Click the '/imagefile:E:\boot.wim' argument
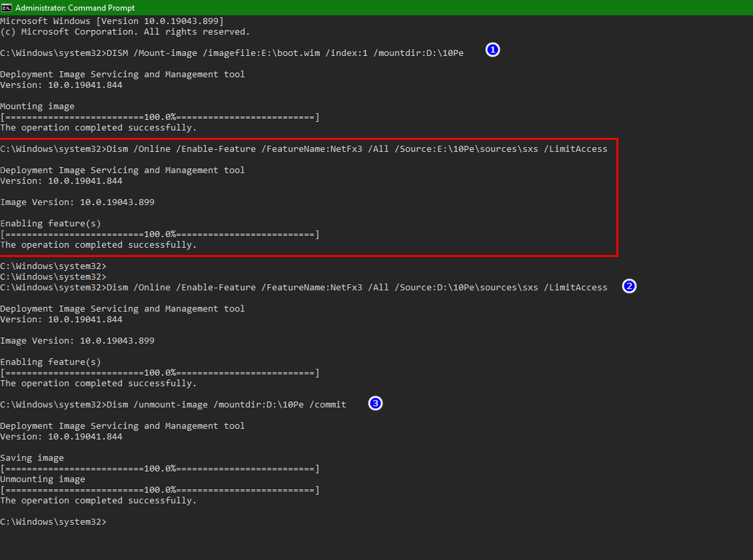The image size is (753, 560). pyautogui.click(x=261, y=53)
